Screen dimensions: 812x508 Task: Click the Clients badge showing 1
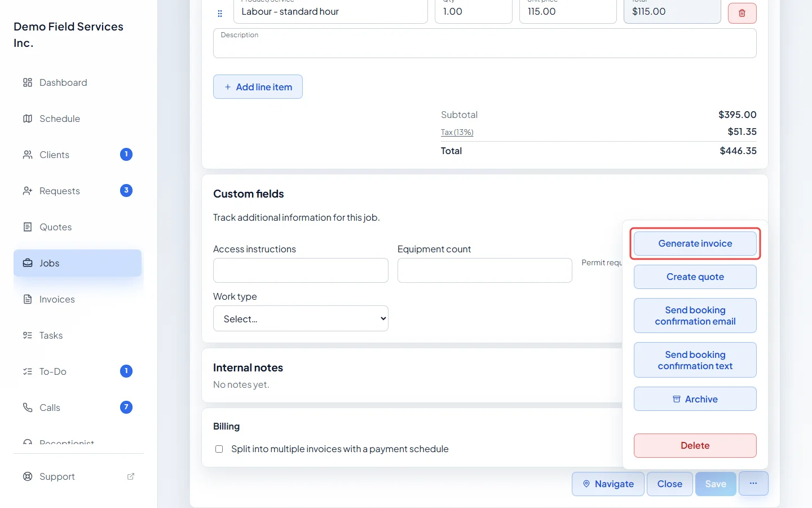point(126,154)
